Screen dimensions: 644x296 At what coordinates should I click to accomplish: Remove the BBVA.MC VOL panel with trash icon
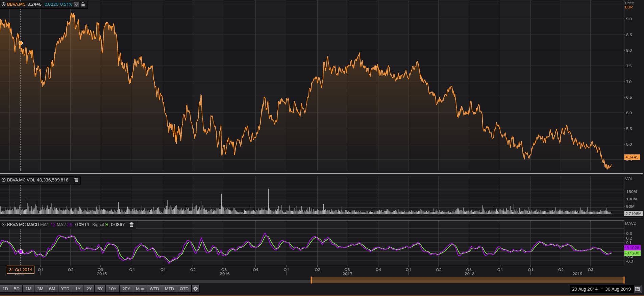(76, 180)
